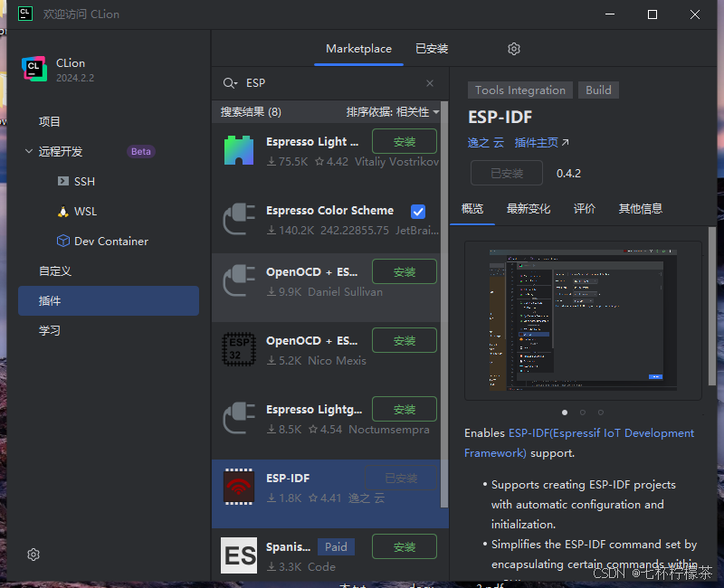Viewport: 724px width, 588px height.
Task: Open the 排序依据 sort dropdown
Action: tap(393, 111)
